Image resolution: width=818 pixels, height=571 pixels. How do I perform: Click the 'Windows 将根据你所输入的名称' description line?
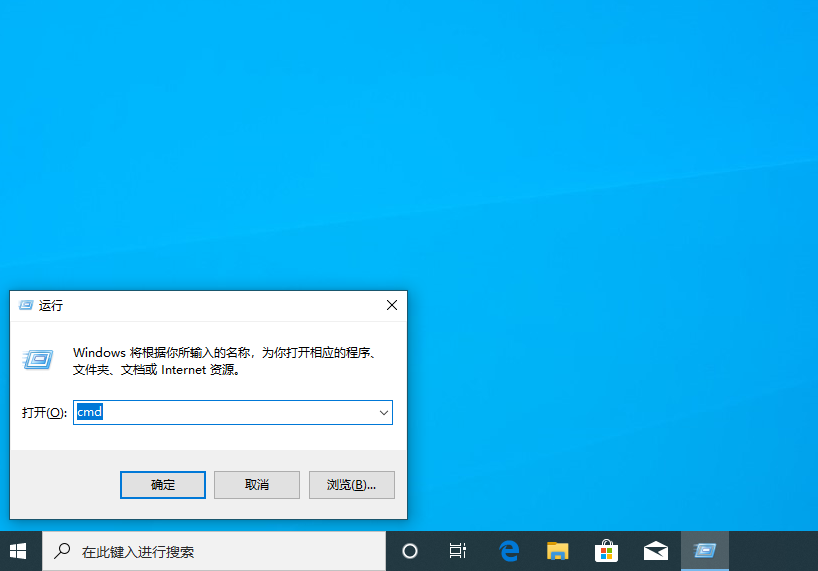(225, 353)
